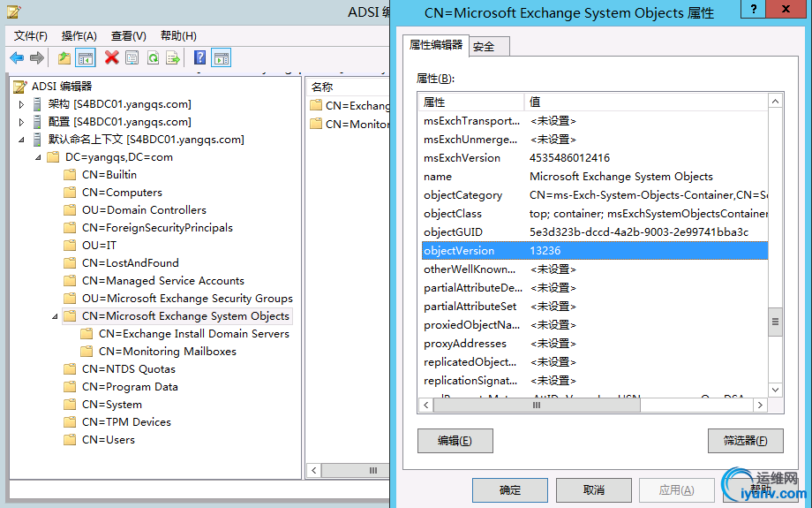812x508 pixels.
Task: Click the green Refresh toolbar icon
Action: coord(153,57)
